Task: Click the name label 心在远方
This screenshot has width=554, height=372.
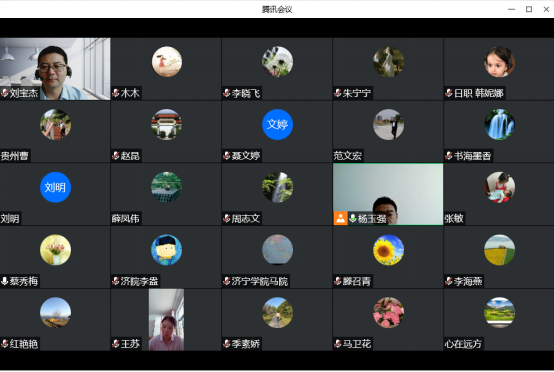Action: (463, 344)
